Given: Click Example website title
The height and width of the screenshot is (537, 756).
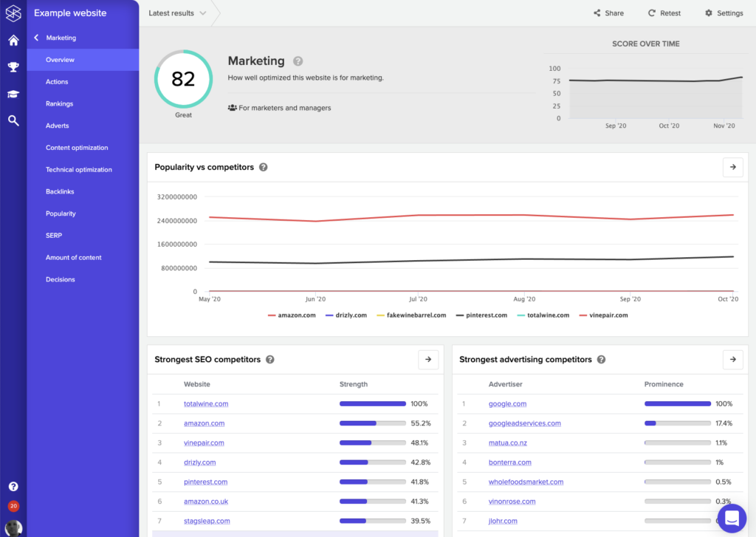Looking at the screenshot, I should click(x=70, y=13).
